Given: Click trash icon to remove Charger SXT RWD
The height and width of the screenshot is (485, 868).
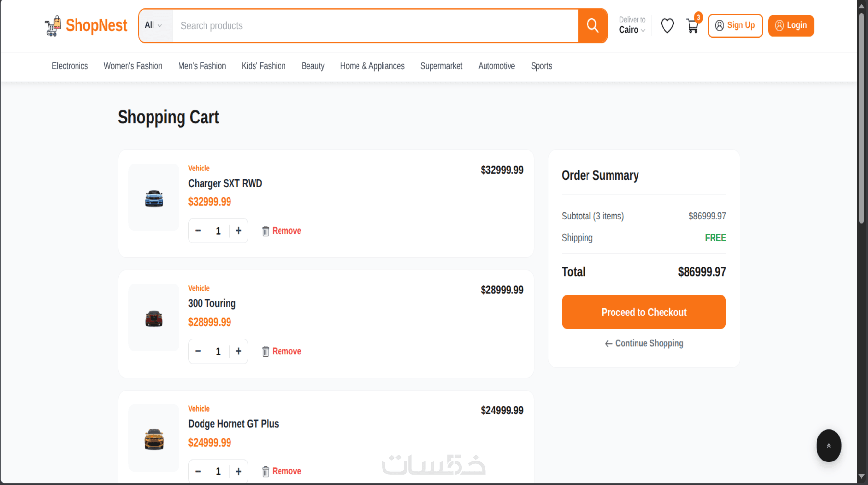Looking at the screenshot, I should tap(265, 231).
